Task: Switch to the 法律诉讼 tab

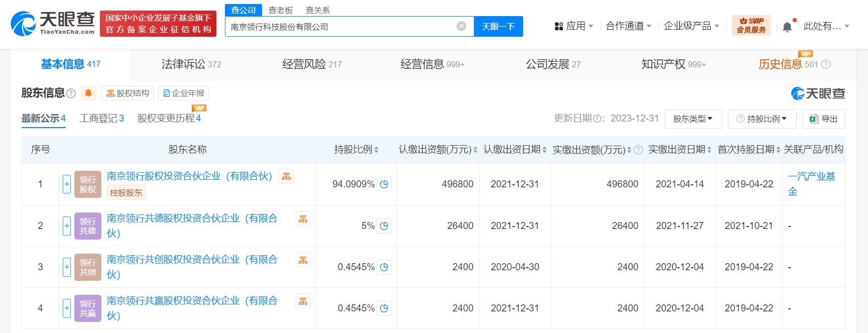Action: [191, 64]
